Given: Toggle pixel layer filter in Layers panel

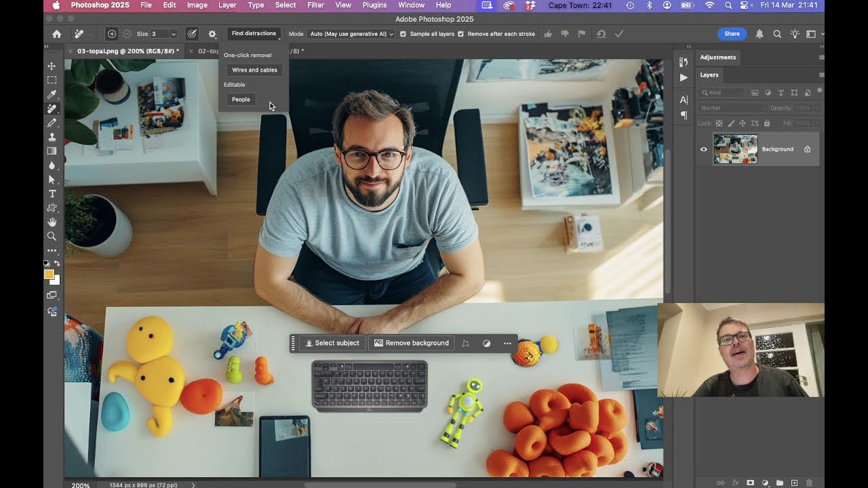Looking at the screenshot, I should (755, 93).
